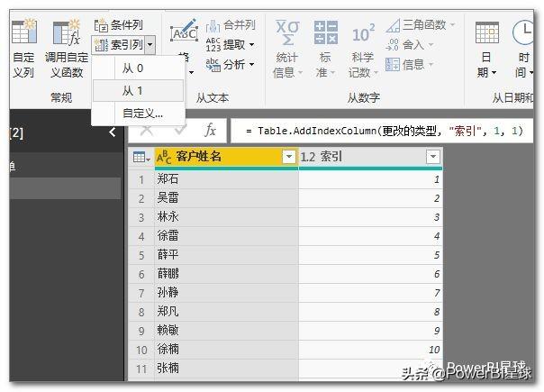
Task: Click the cell 薛鹏
Action: [x=226, y=274]
